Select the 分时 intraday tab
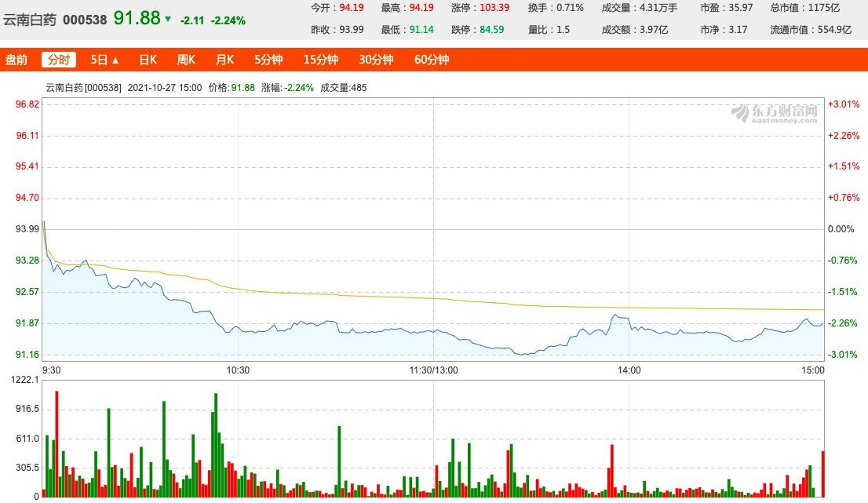The image size is (868, 503). click(59, 60)
